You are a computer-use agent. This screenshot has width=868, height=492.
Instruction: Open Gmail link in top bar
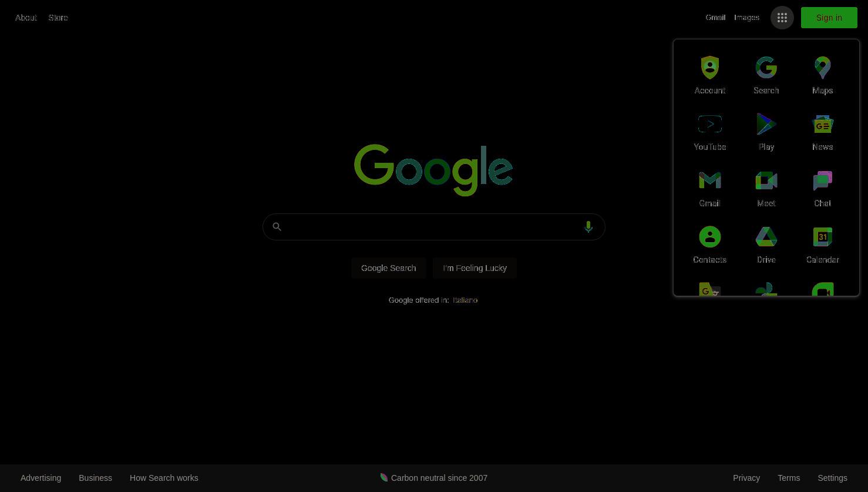tap(715, 18)
